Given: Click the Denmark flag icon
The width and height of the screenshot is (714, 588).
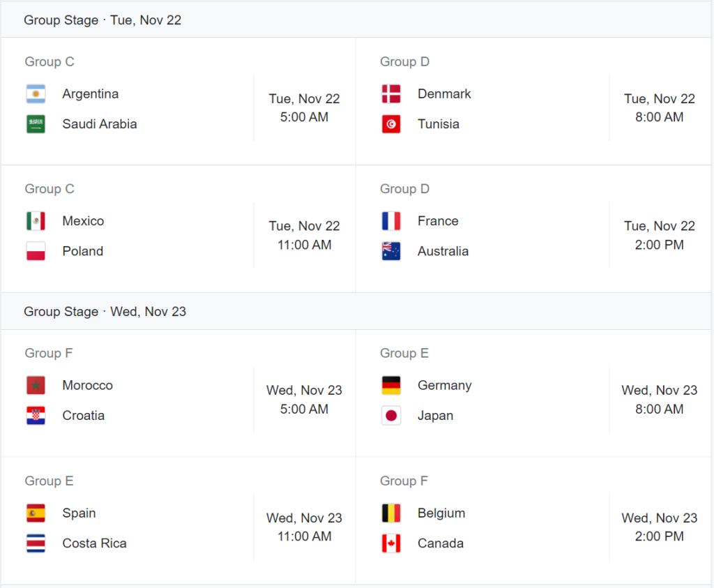Looking at the screenshot, I should tap(391, 94).
